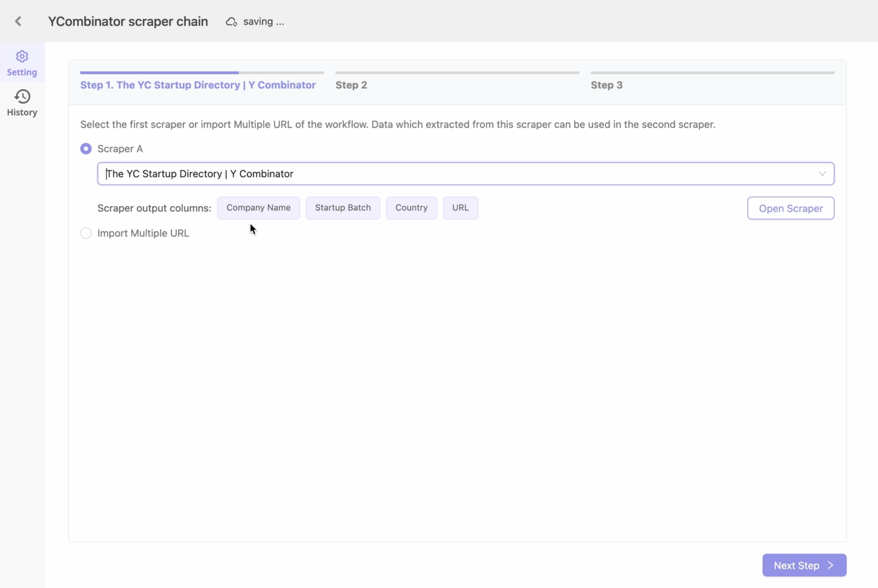Viewport: 878px width, 588px height.
Task: Click the Open Scraper button
Action: click(791, 208)
